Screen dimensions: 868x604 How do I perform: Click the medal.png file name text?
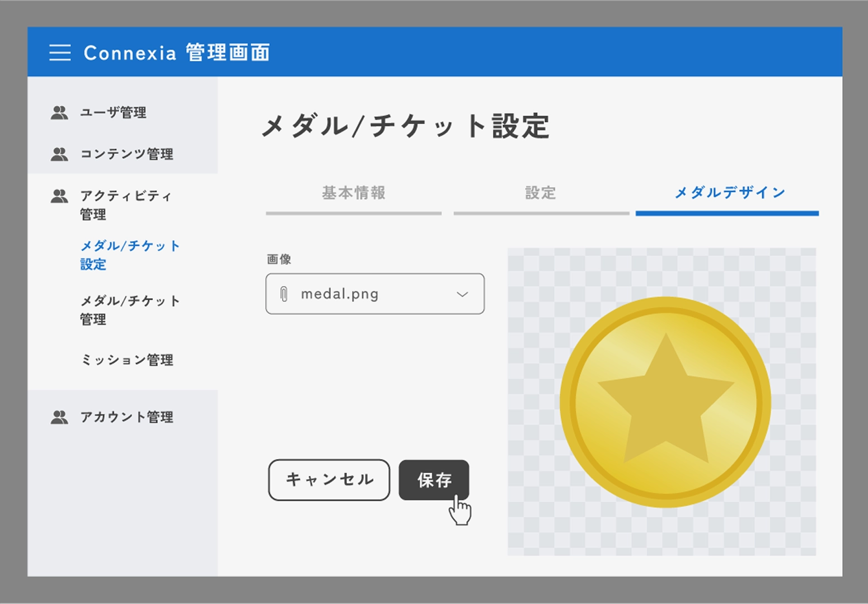[x=340, y=294]
